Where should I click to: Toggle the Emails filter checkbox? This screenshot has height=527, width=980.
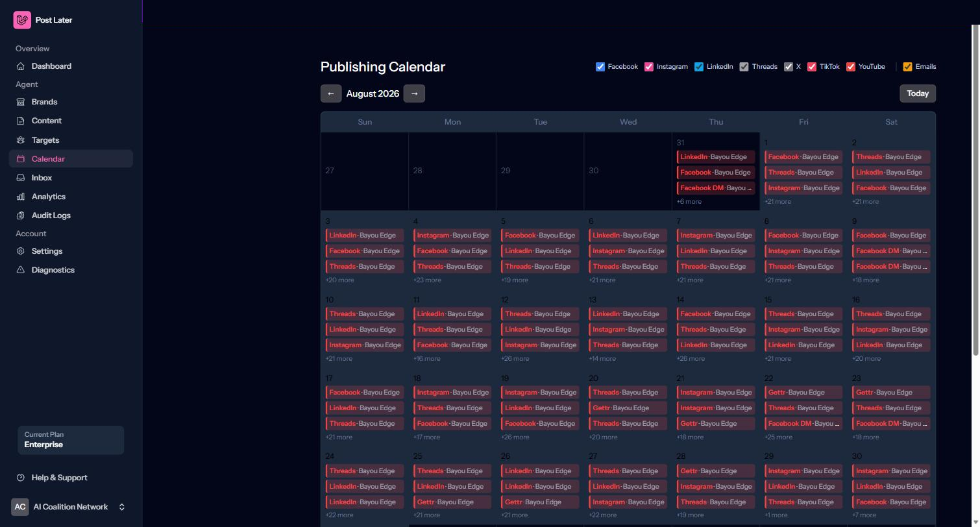point(908,67)
